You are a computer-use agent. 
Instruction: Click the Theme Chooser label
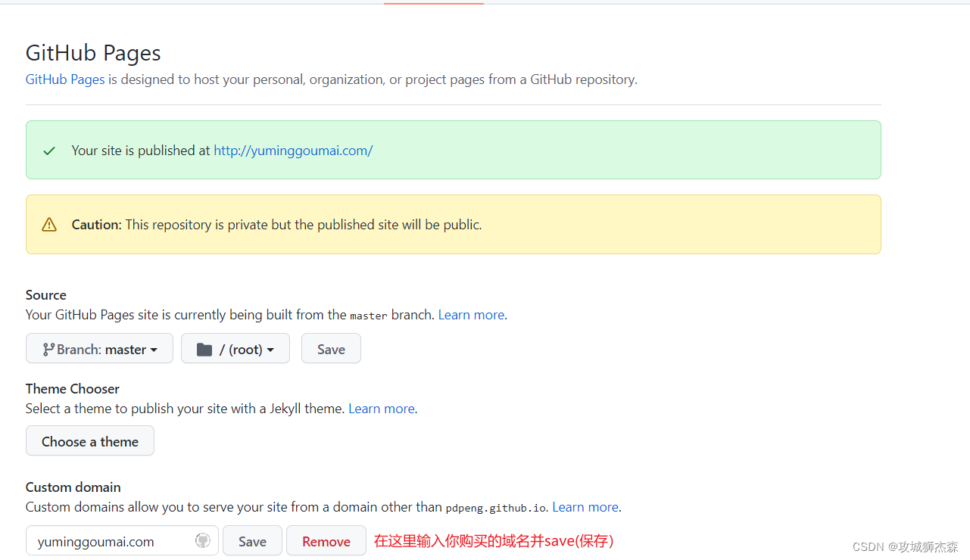pos(73,389)
